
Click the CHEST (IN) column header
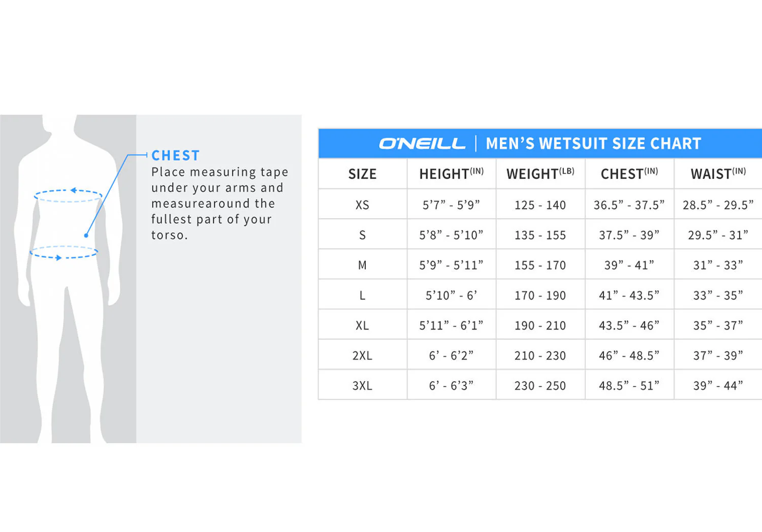coord(629,174)
